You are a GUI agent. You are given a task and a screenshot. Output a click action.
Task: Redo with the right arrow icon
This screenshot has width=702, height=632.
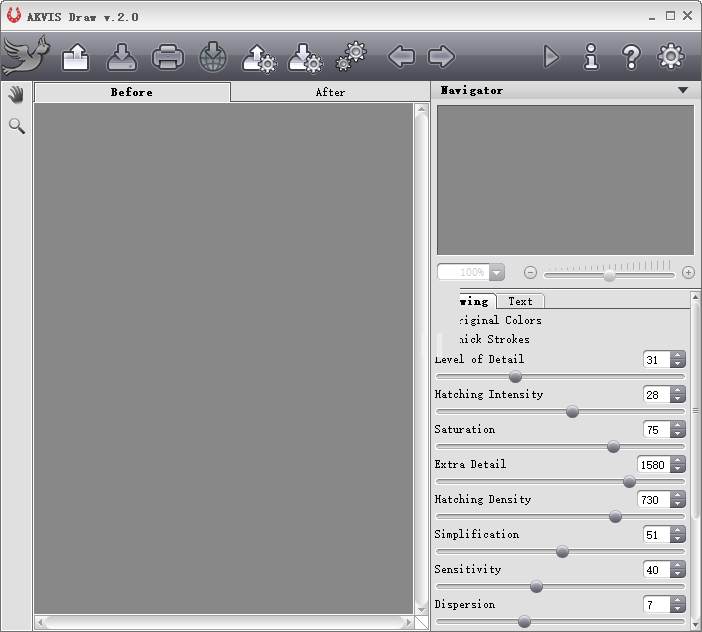[x=441, y=57]
